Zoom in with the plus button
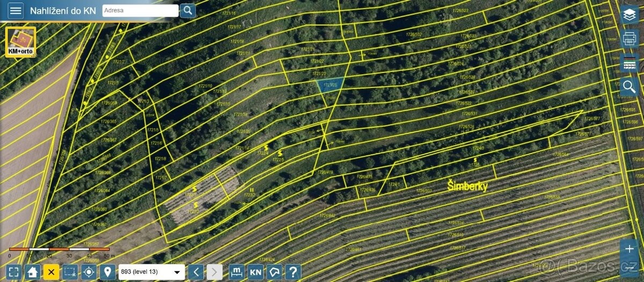The height and width of the screenshot is (282, 644). pos(629,249)
